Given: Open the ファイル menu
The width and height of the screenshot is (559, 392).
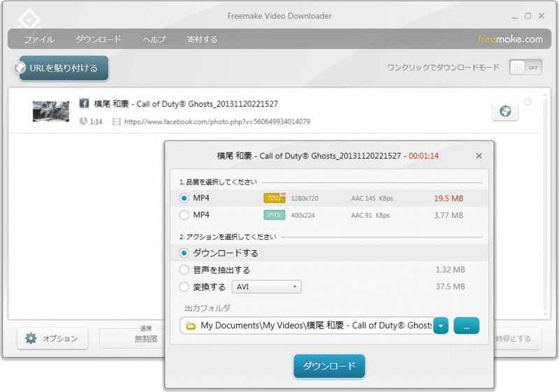Looking at the screenshot, I should pyautogui.click(x=39, y=39).
